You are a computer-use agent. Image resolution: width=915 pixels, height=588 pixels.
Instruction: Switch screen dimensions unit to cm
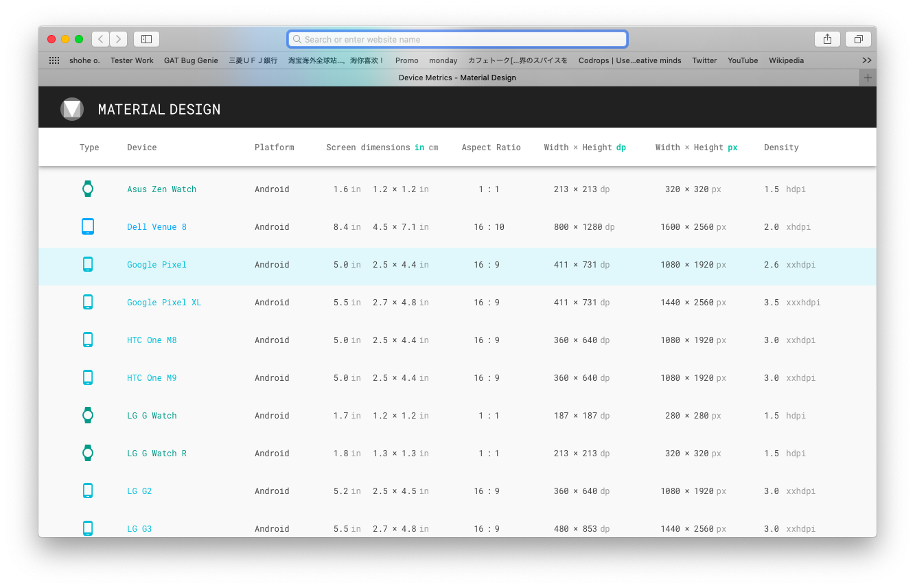point(433,148)
